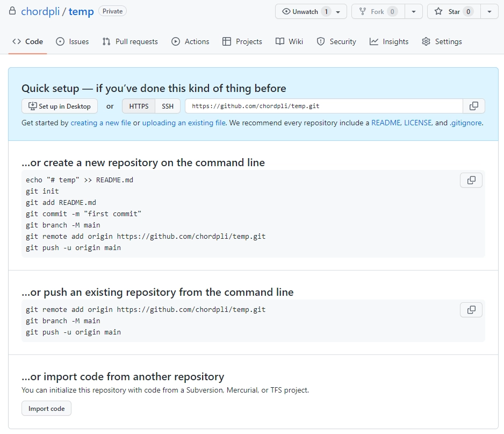Click the .gitignore link

click(465, 123)
